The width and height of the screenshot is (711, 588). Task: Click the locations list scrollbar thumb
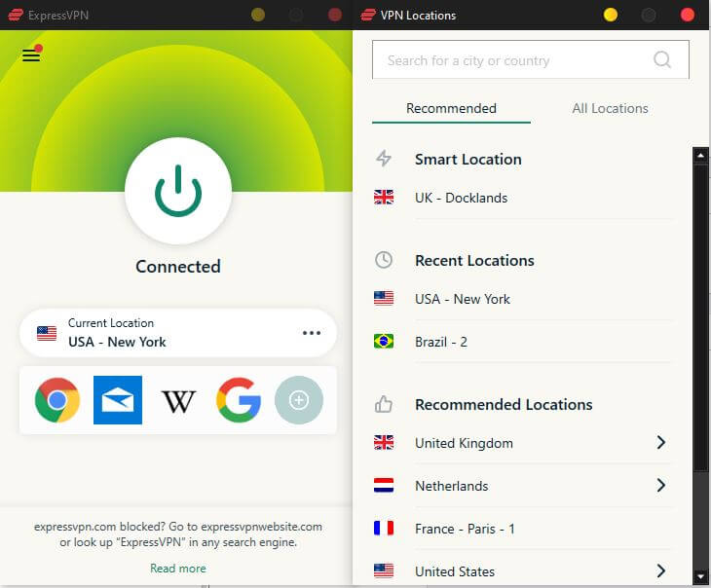(x=700, y=317)
